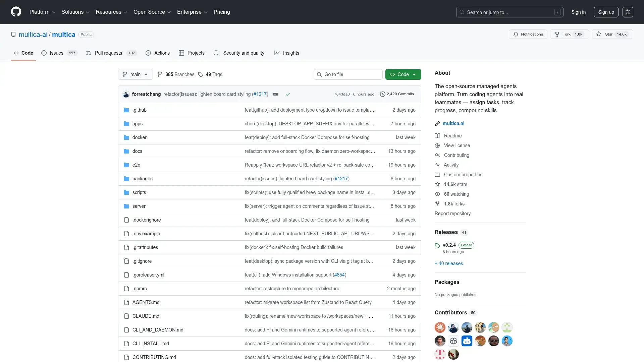The width and height of the screenshot is (644, 362).
Task: Click the green commit status checkmark
Action: [x=287, y=94]
